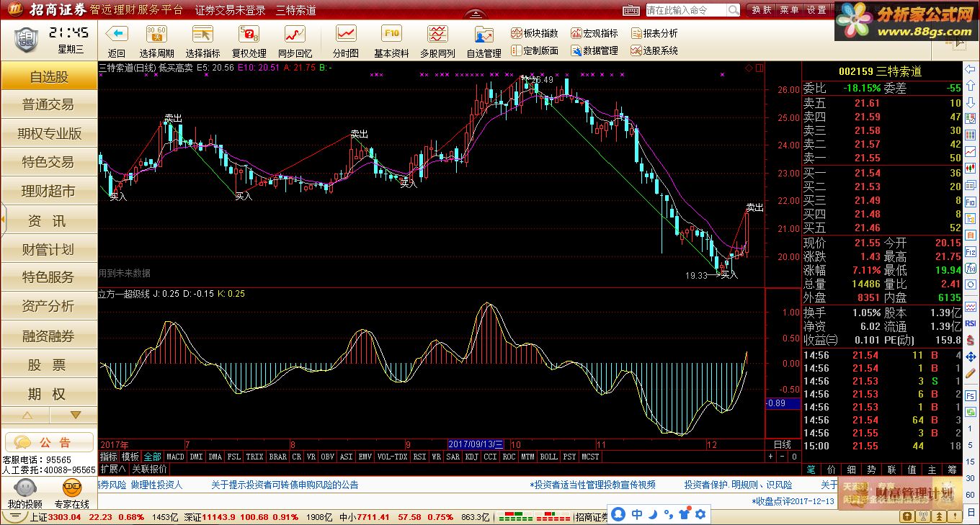Viewport: 980px width, 525px height.
Task: Click sidebar up arrow below 期权
Action: coord(27,416)
